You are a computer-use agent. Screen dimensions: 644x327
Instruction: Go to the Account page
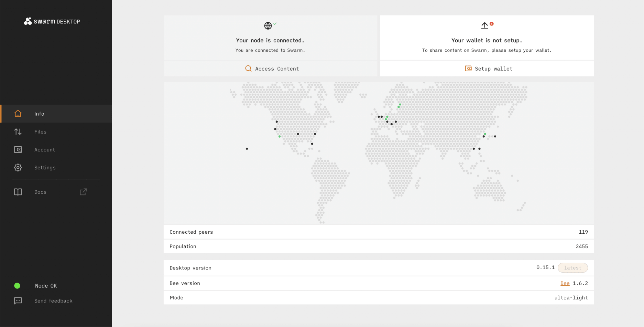click(44, 150)
